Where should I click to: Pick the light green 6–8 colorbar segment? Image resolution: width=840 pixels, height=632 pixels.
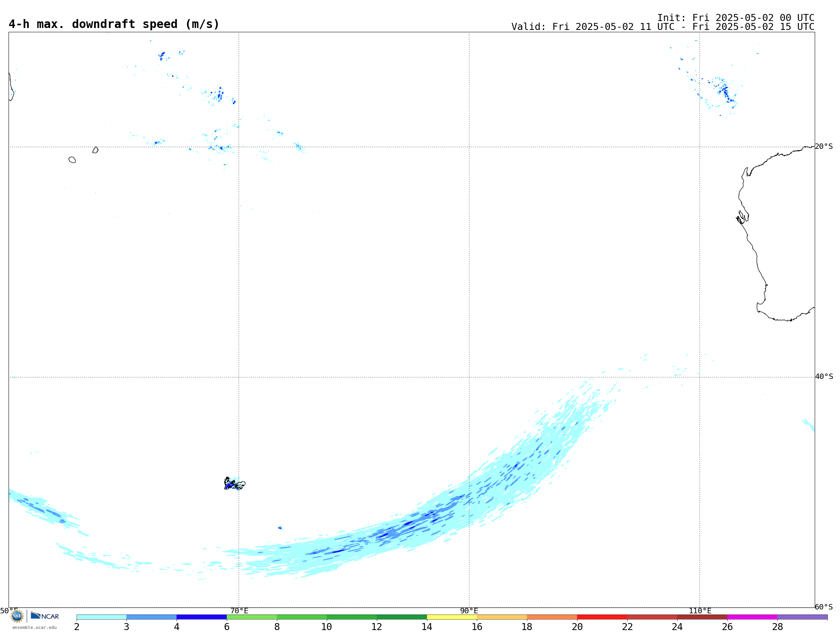(x=252, y=617)
